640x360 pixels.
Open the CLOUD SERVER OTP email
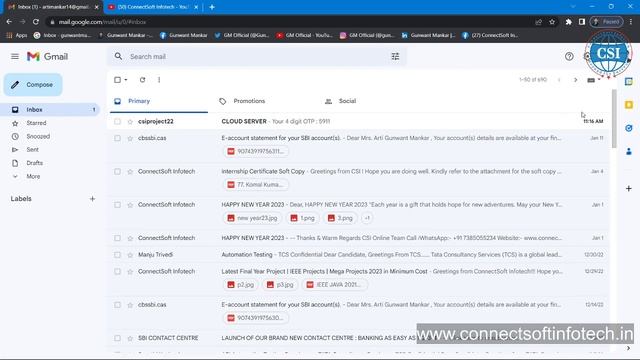358,121
